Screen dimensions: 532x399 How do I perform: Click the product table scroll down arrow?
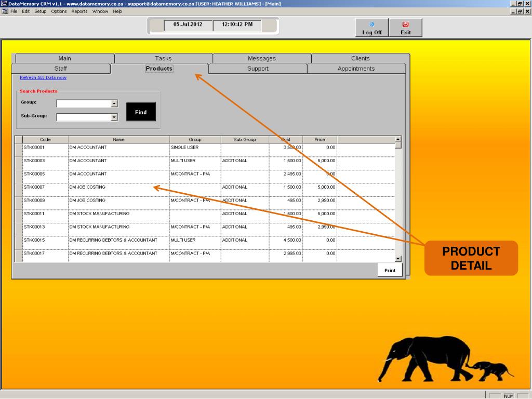pyautogui.click(x=398, y=259)
